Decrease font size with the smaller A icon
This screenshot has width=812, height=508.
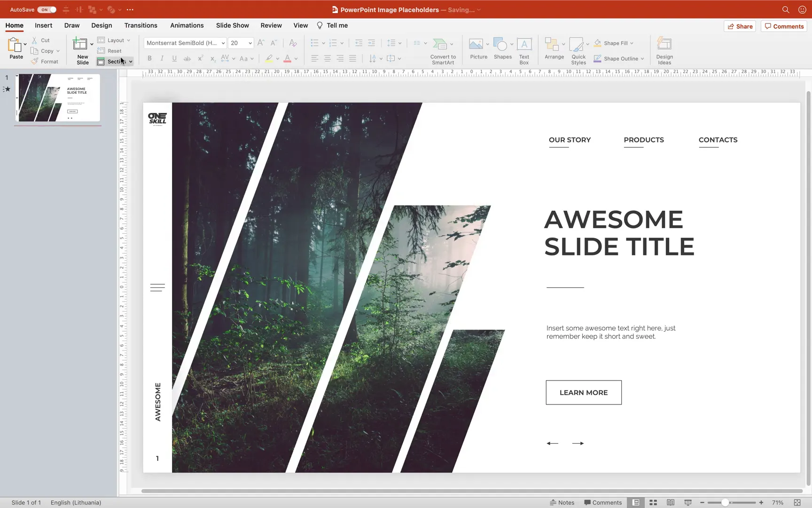(x=274, y=43)
